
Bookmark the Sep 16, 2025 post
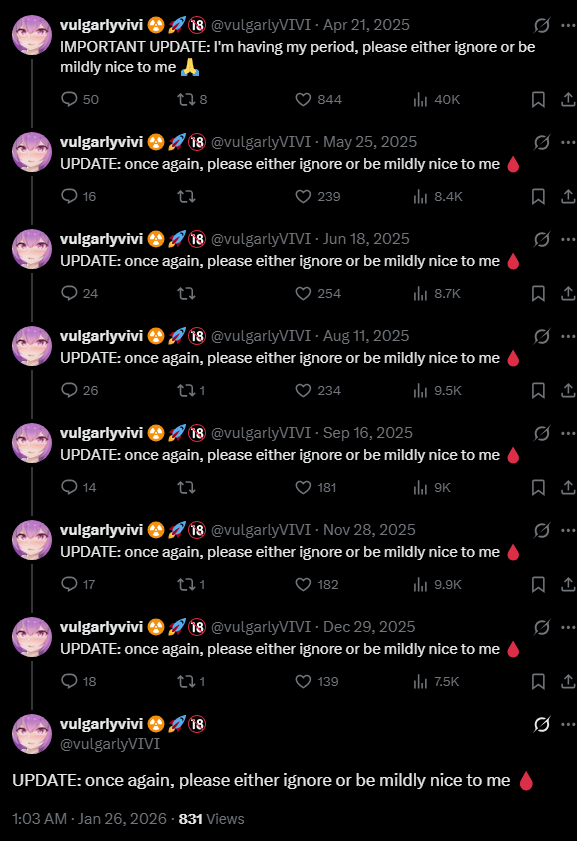click(x=538, y=487)
